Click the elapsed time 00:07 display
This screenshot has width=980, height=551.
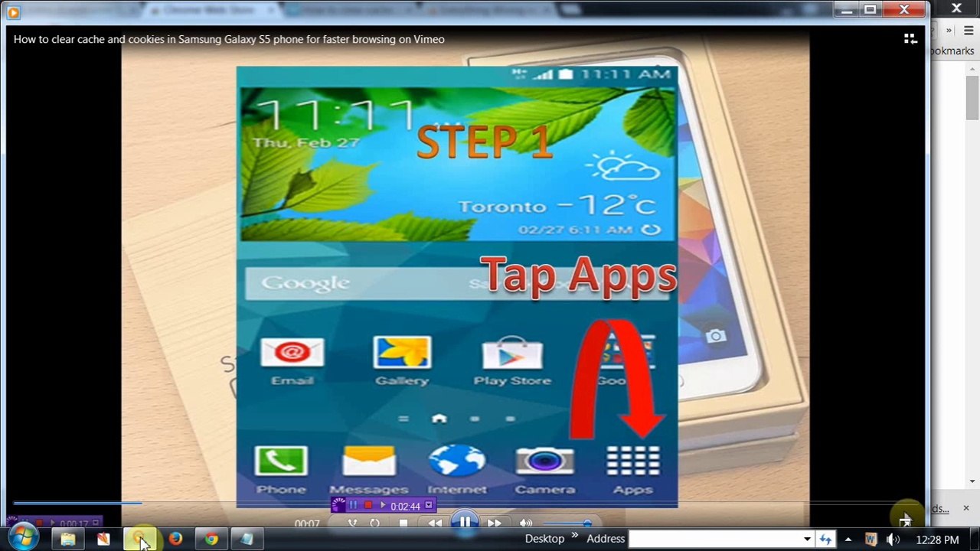pos(307,523)
